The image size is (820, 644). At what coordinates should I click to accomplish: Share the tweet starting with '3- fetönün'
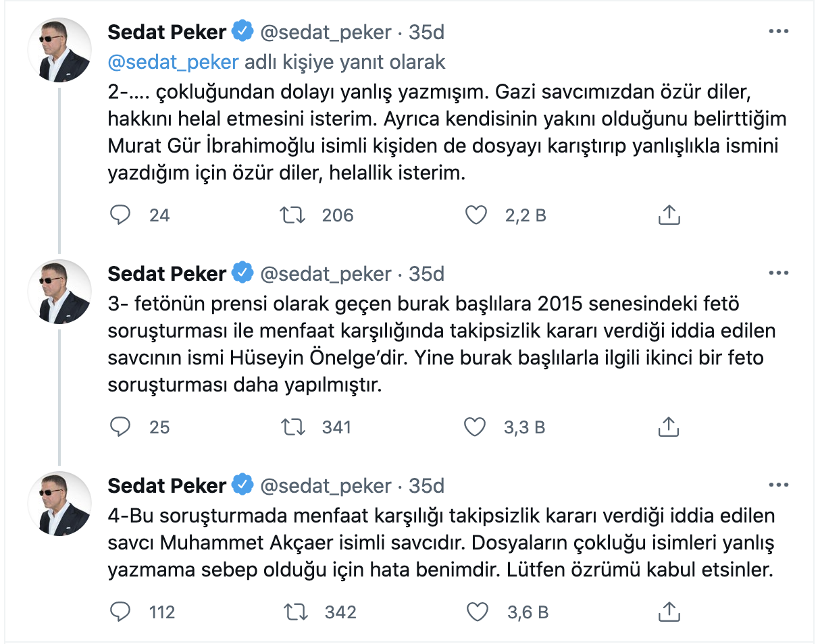tap(668, 427)
